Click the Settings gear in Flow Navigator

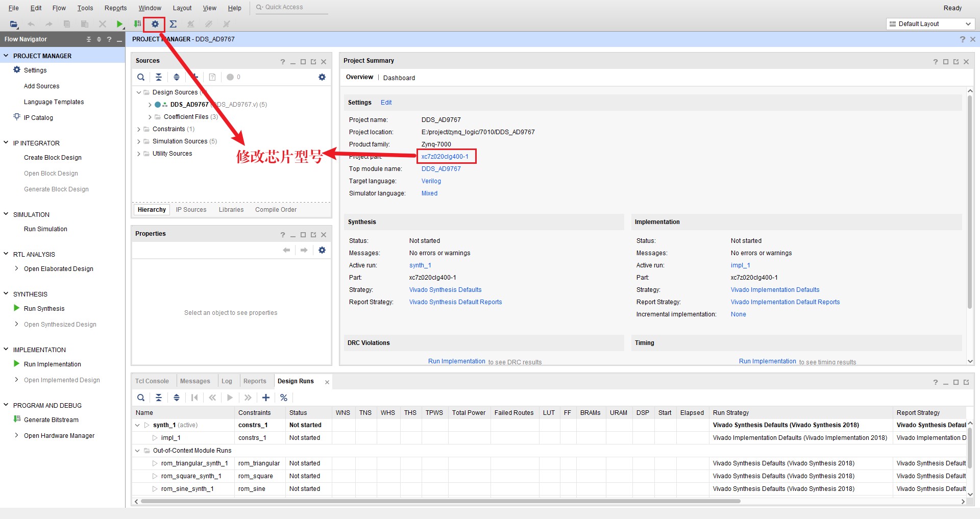click(17, 70)
